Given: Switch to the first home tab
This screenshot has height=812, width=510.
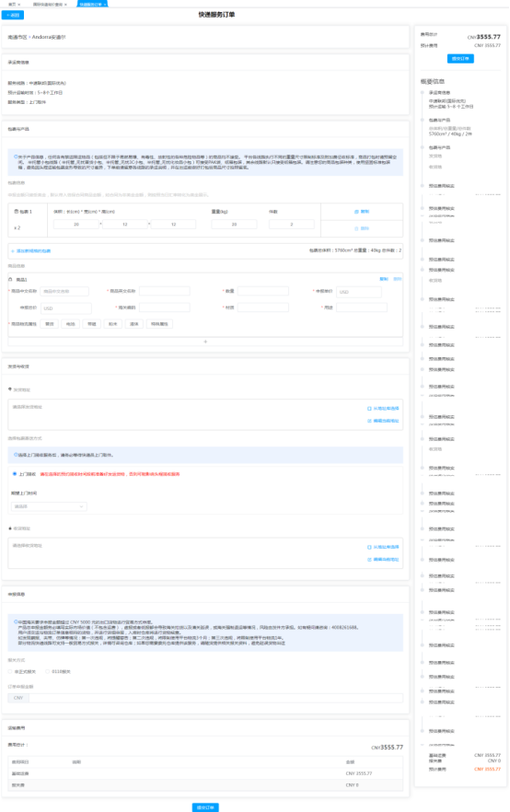Looking at the screenshot, I should [14, 4].
